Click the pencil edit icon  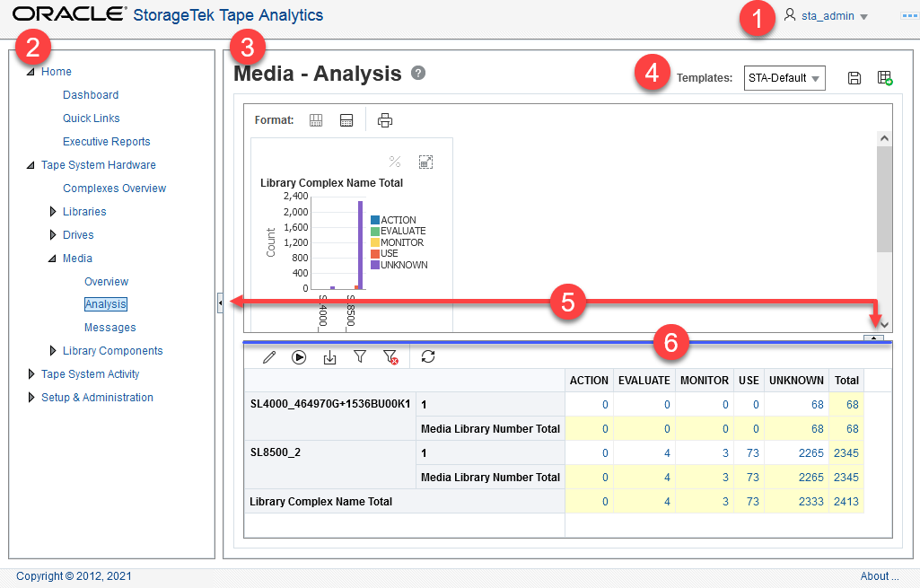269,356
